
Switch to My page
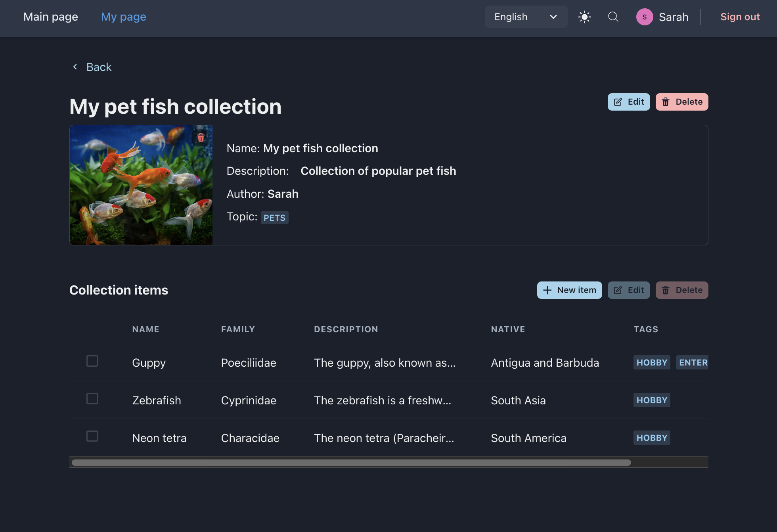click(x=123, y=17)
